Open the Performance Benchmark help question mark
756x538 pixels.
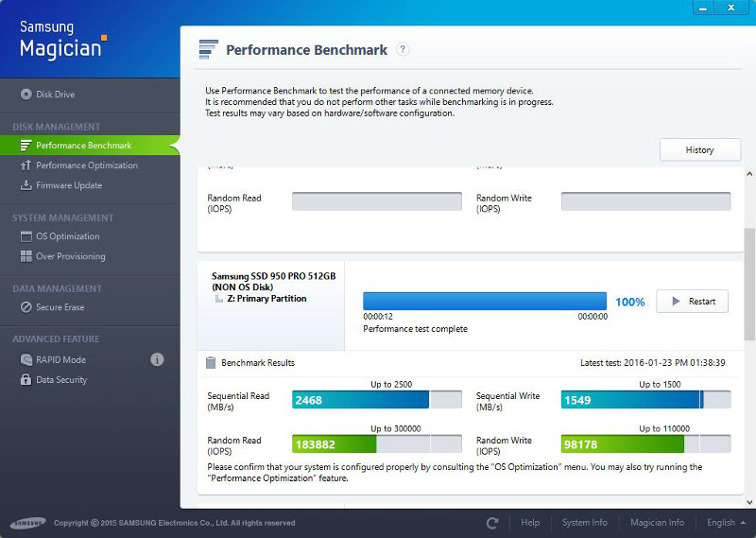coord(403,49)
